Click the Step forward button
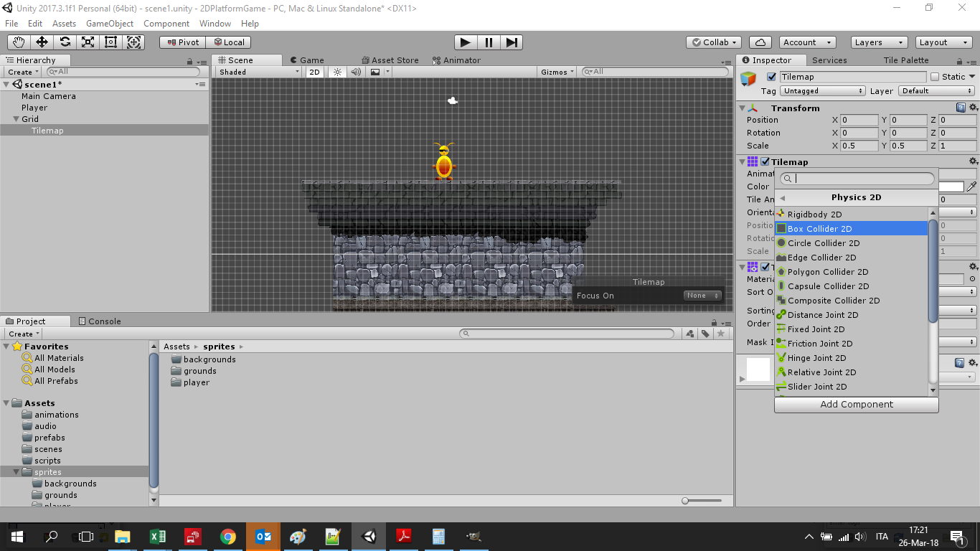Image resolution: width=980 pixels, height=551 pixels. [x=511, y=42]
